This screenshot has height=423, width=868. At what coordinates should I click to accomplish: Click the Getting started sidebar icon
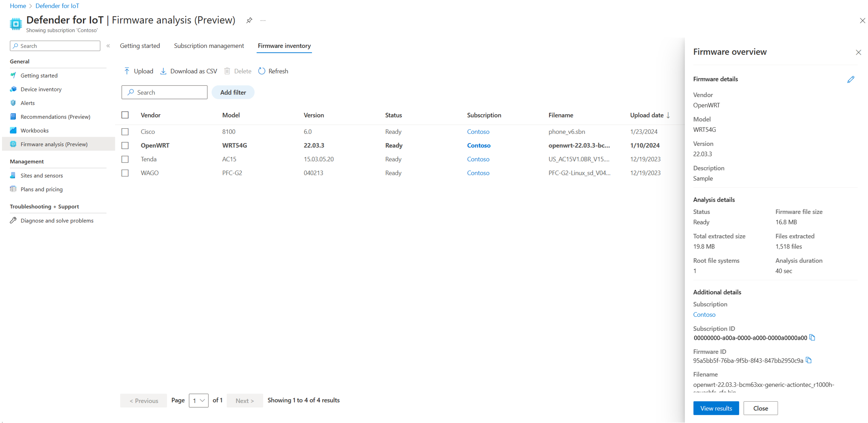tap(13, 75)
